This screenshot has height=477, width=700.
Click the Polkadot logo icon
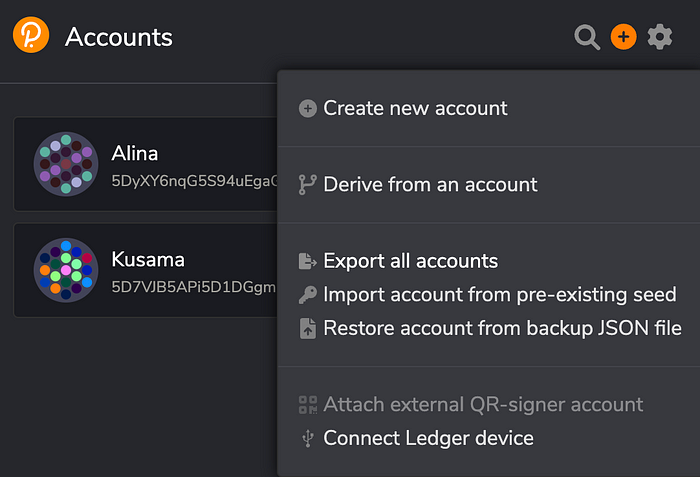32,37
